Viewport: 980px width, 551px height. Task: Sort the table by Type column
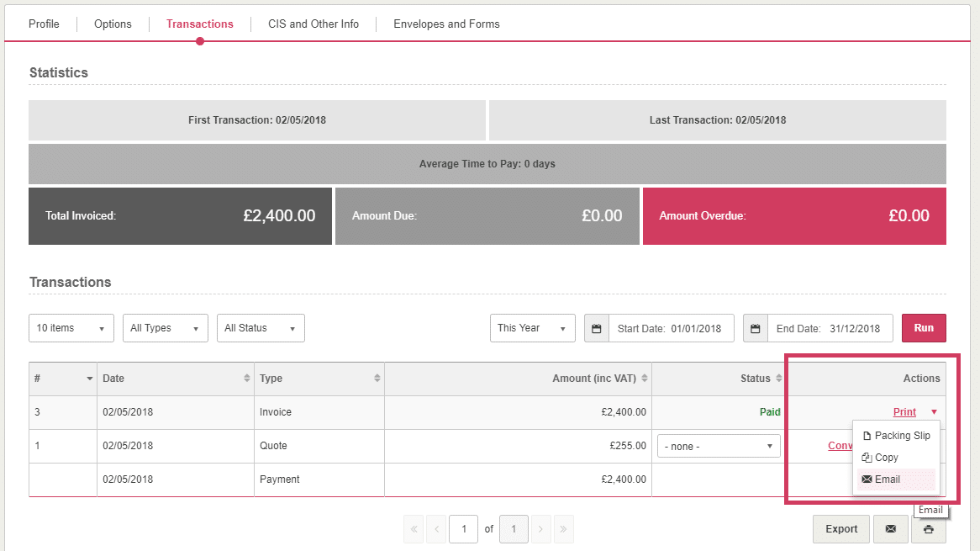tap(377, 379)
